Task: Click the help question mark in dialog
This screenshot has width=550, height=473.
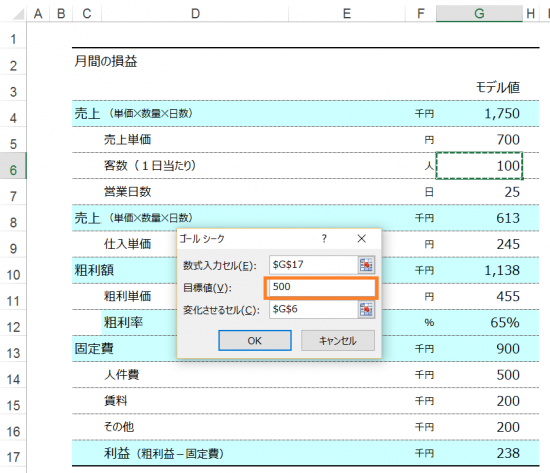Action: [324, 239]
